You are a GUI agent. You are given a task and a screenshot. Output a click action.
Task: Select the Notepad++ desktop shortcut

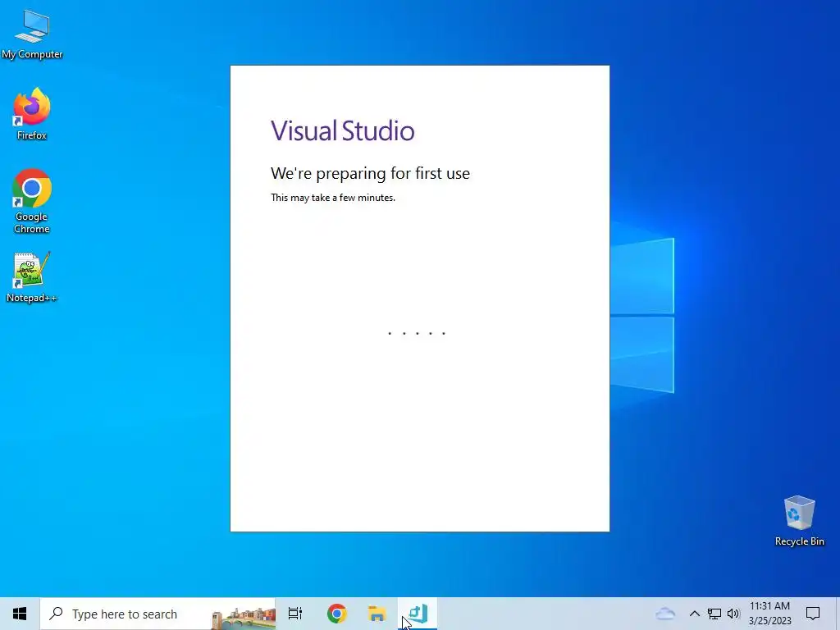pos(32,277)
